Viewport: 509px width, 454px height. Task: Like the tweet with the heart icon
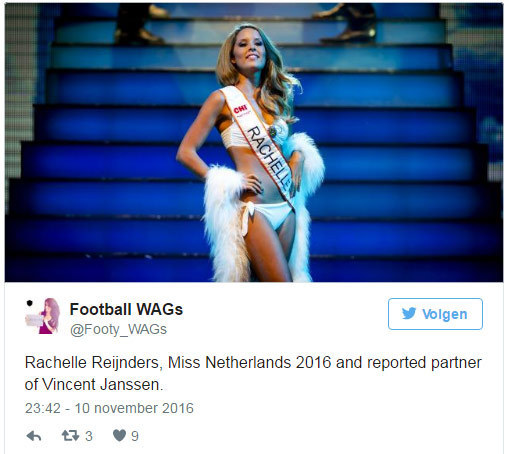[119, 435]
